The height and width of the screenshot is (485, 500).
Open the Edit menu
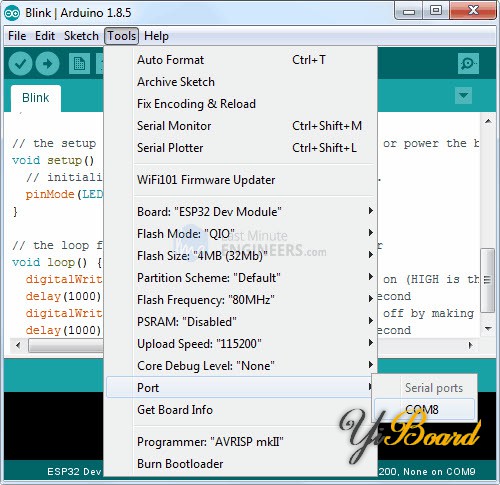coord(45,36)
